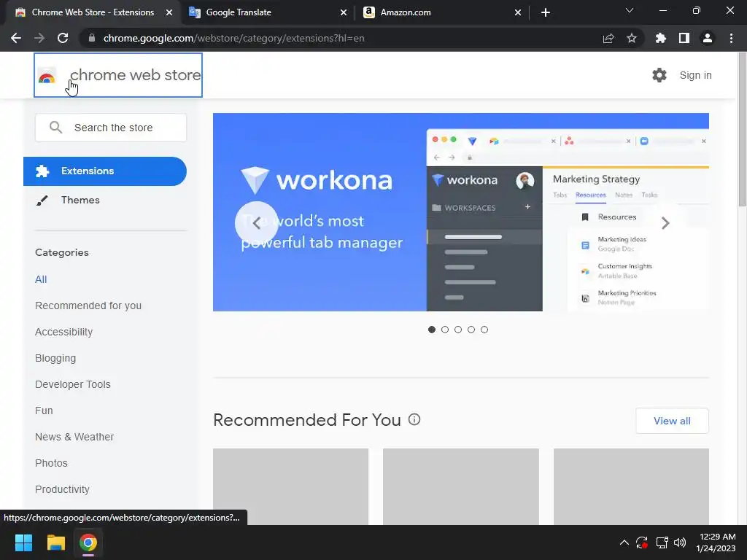747x560 pixels.
Task: Open Recommended for you category
Action: click(x=88, y=306)
